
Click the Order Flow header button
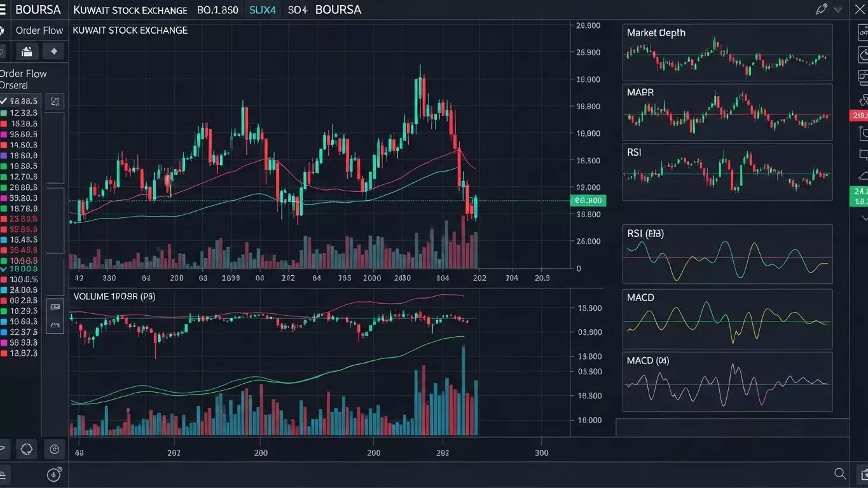(39, 30)
